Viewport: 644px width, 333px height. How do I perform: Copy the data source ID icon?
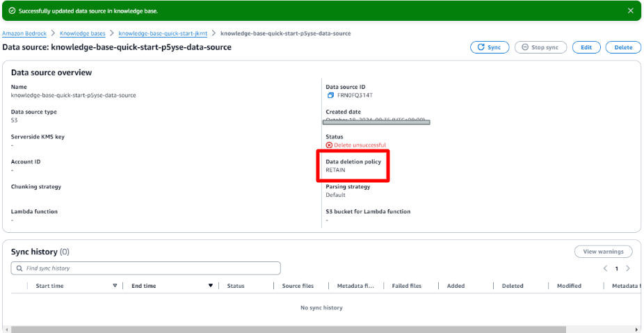pos(330,95)
